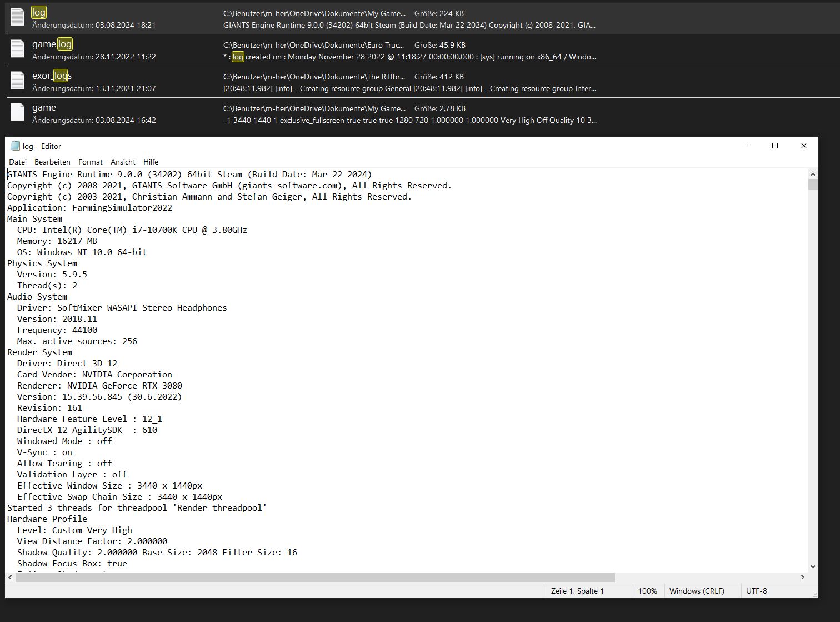Click 'Änderungsdatum: 13.11.2021 21:07' text
The image size is (840, 622).
click(x=94, y=88)
